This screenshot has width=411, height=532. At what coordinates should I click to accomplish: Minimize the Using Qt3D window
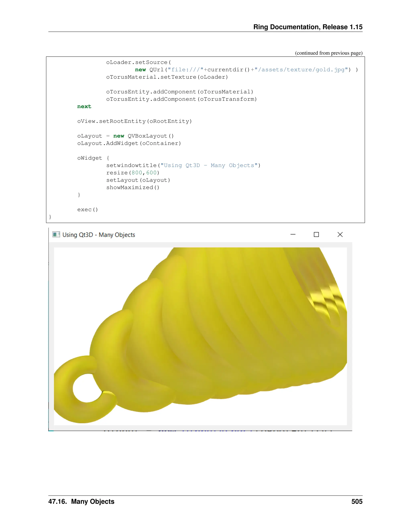(x=293, y=234)
